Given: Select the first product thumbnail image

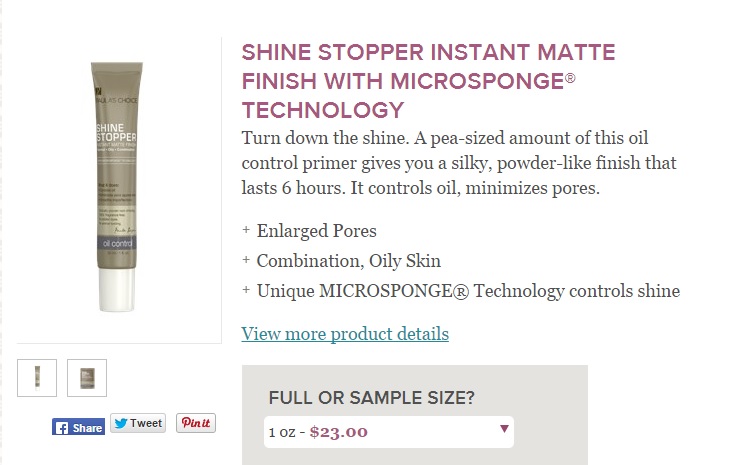Looking at the screenshot, I should coord(37,378).
